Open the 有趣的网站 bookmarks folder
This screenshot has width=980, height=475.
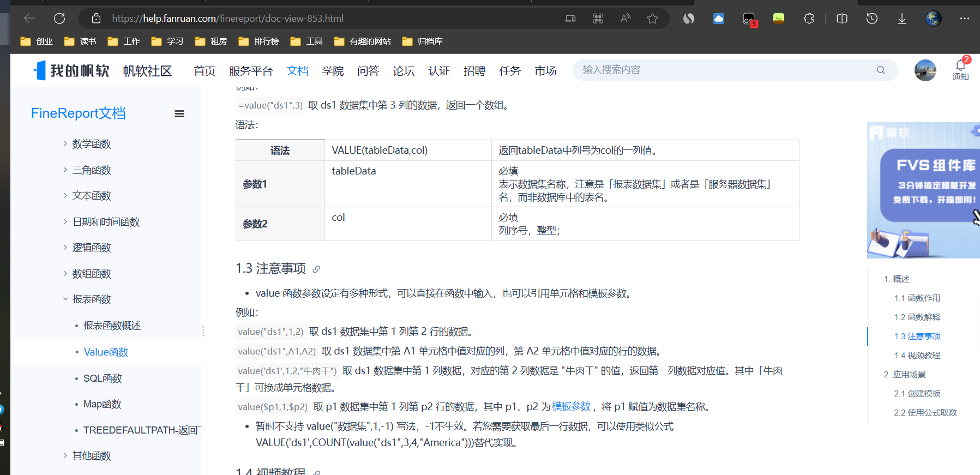tap(363, 41)
